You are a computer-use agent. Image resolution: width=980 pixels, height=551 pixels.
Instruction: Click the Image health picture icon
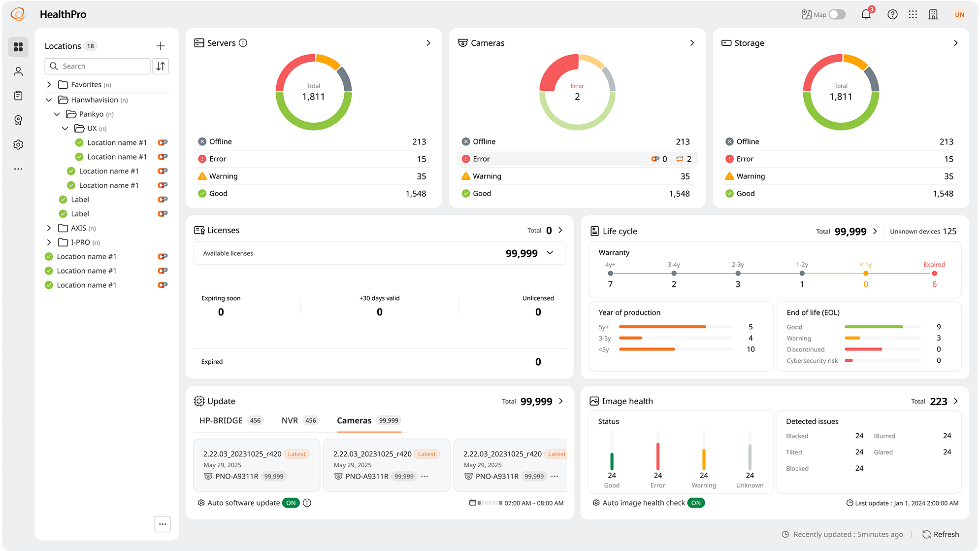pos(594,401)
